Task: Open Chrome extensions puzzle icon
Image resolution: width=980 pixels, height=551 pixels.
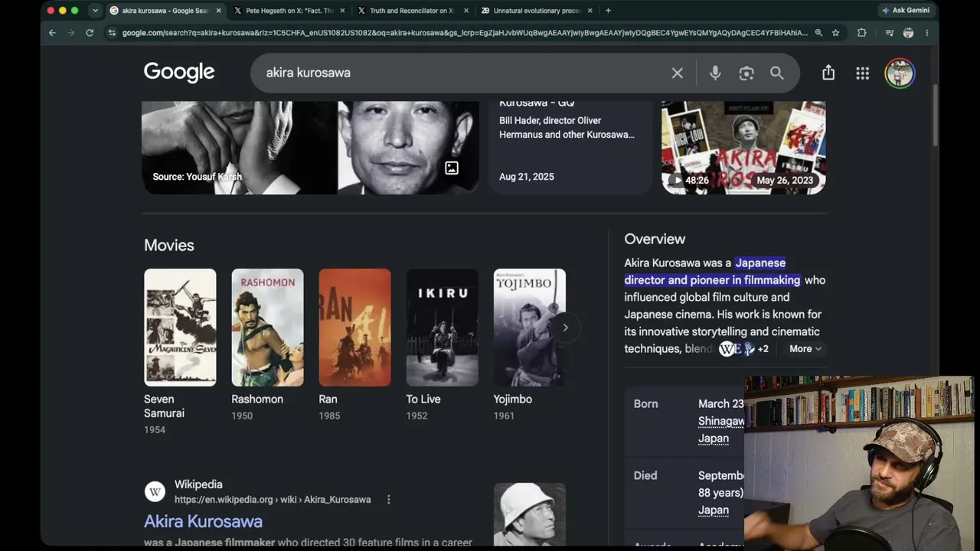Action: (x=861, y=33)
